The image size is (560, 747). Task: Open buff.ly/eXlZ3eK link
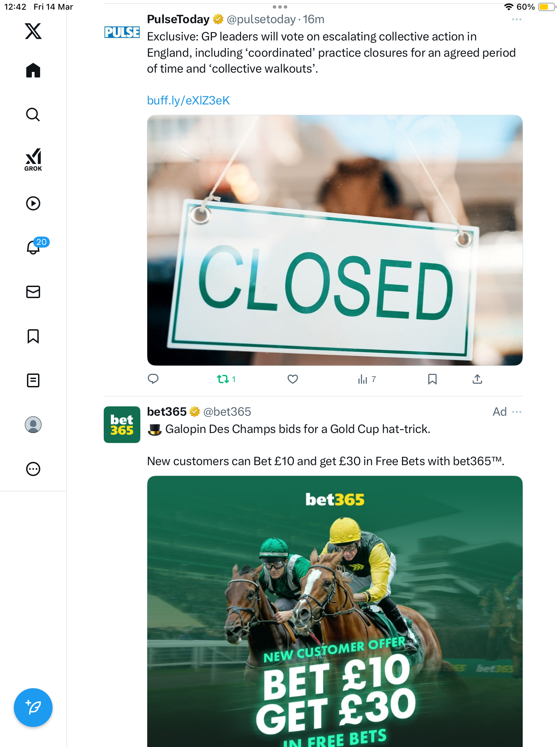point(188,101)
